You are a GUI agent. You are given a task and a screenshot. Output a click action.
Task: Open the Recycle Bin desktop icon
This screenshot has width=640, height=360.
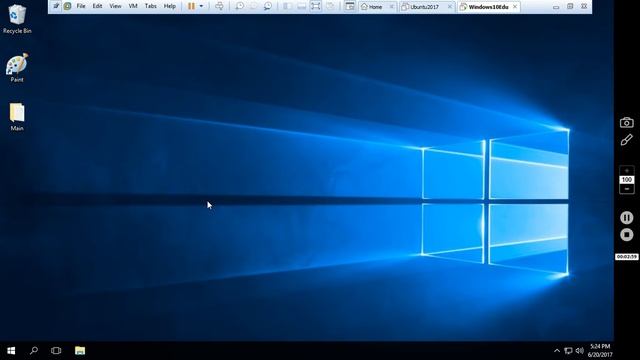click(17, 19)
